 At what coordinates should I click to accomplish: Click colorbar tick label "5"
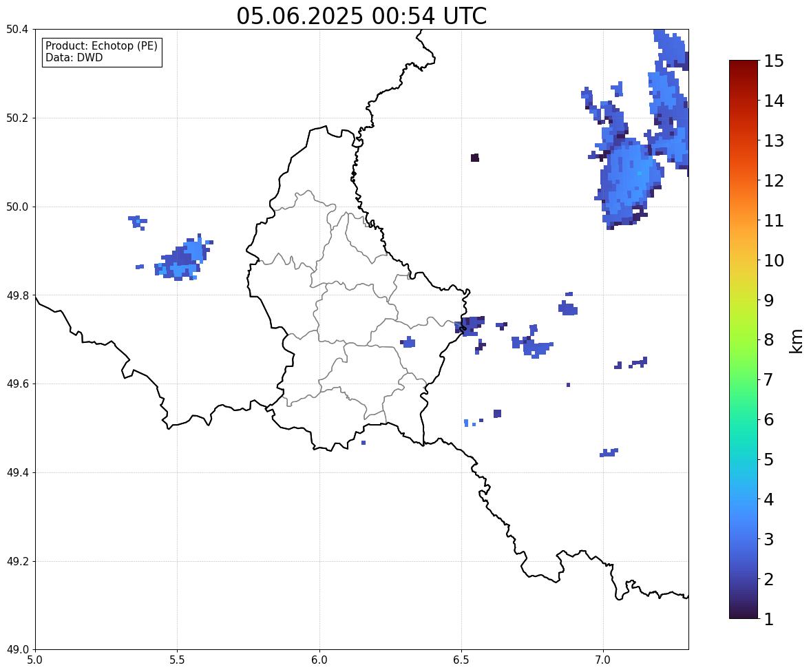(x=768, y=459)
